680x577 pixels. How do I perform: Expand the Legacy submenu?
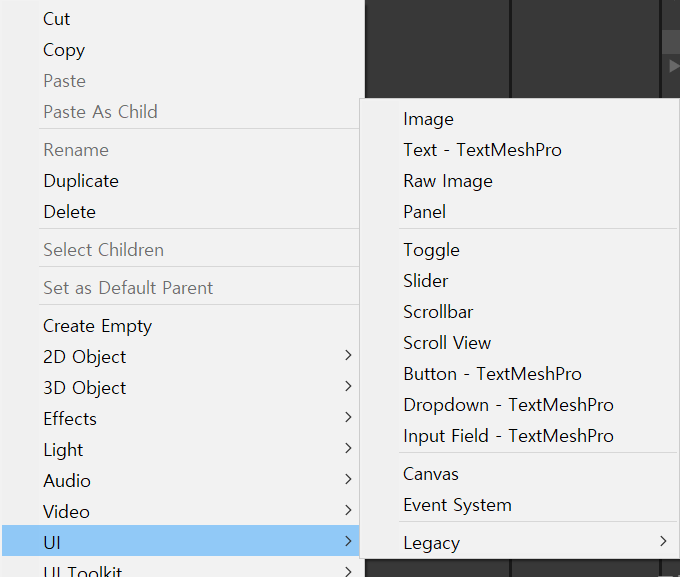(520, 543)
